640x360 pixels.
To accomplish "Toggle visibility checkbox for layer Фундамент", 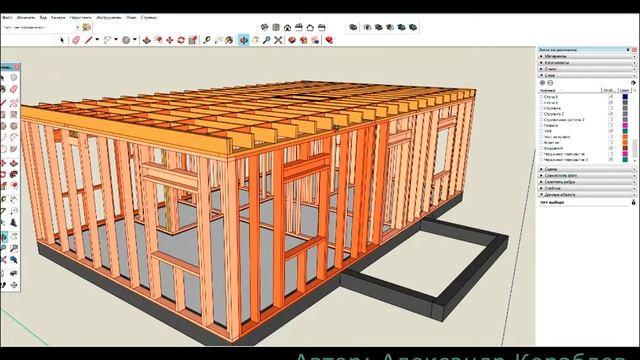I will point(611,149).
